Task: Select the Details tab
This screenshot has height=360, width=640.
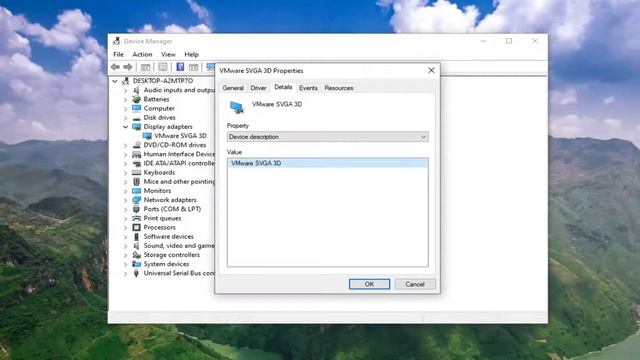Action: pos(283,87)
